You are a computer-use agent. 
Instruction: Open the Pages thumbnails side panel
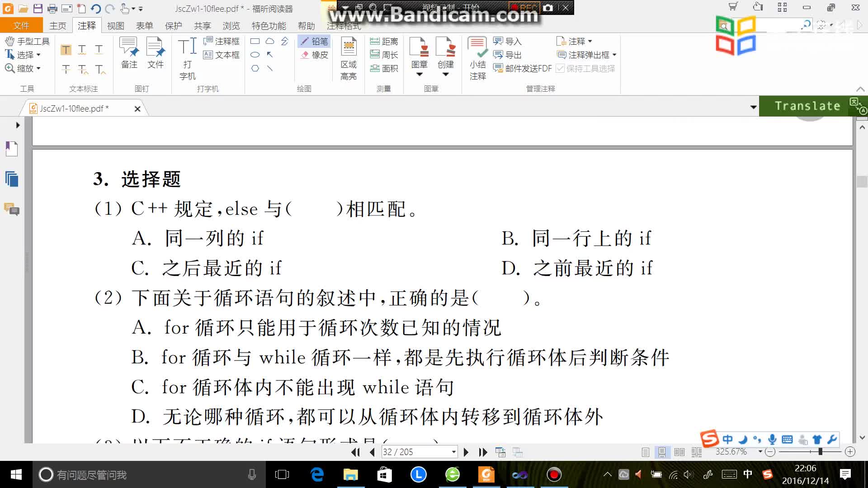pos(12,179)
